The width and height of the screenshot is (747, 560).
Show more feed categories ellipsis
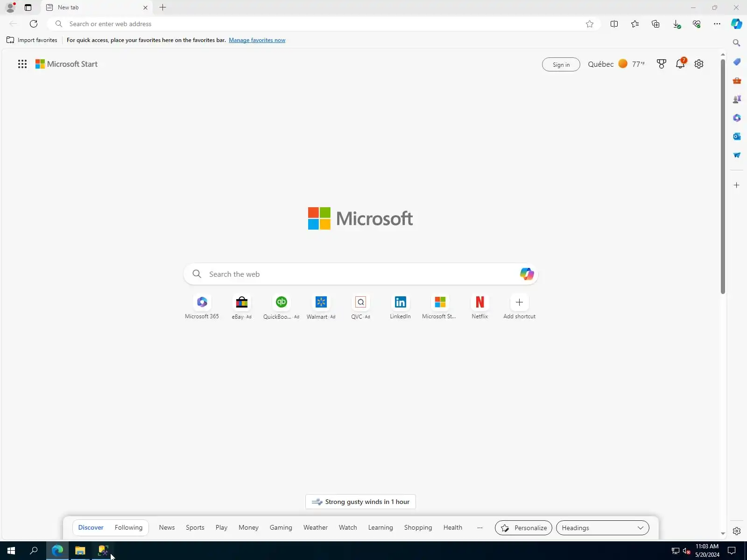[x=480, y=528]
